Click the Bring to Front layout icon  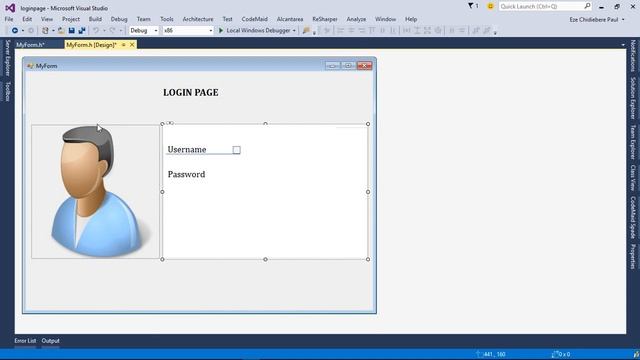click(476, 31)
